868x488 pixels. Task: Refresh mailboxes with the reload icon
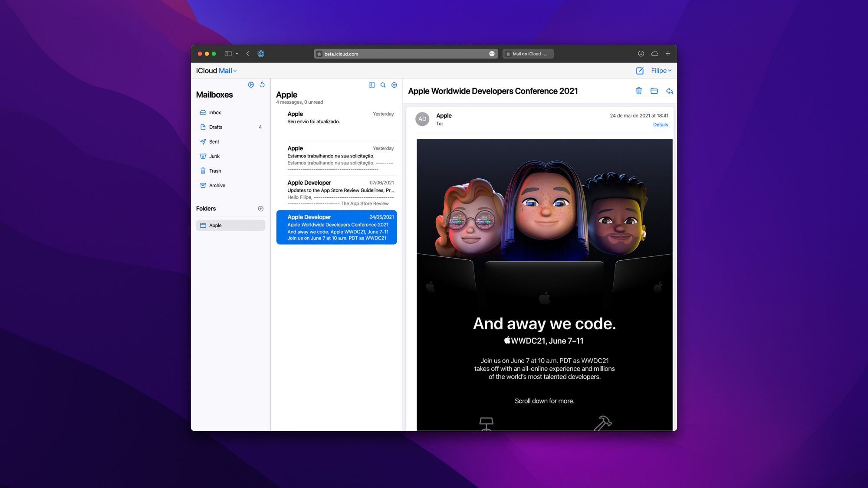(x=262, y=85)
